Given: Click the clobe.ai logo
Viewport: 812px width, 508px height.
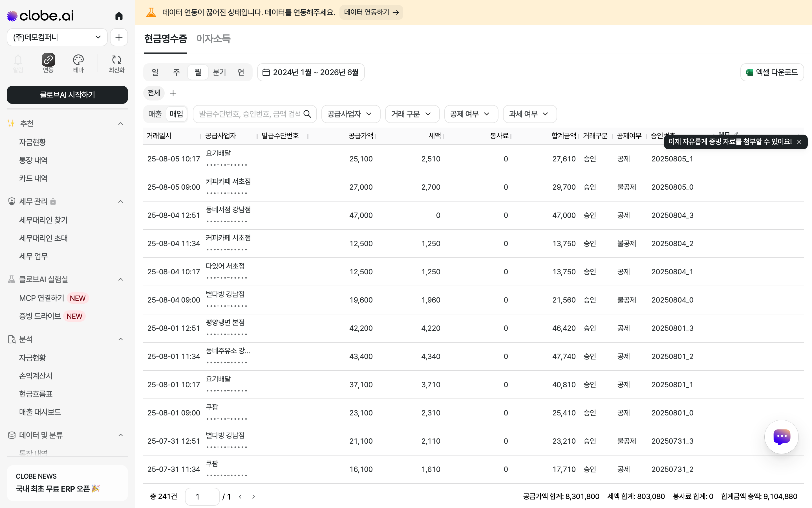Looking at the screenshot, I should pos(40,16).
